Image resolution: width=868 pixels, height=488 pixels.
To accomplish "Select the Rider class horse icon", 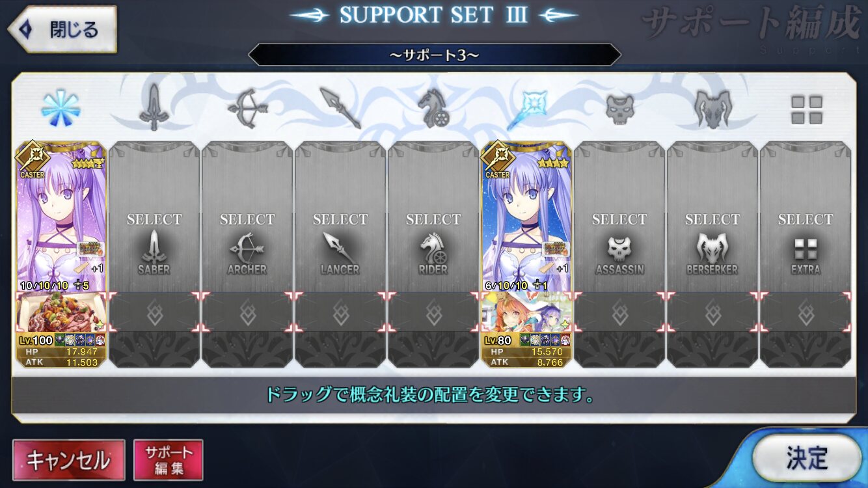I will [433, 108].
